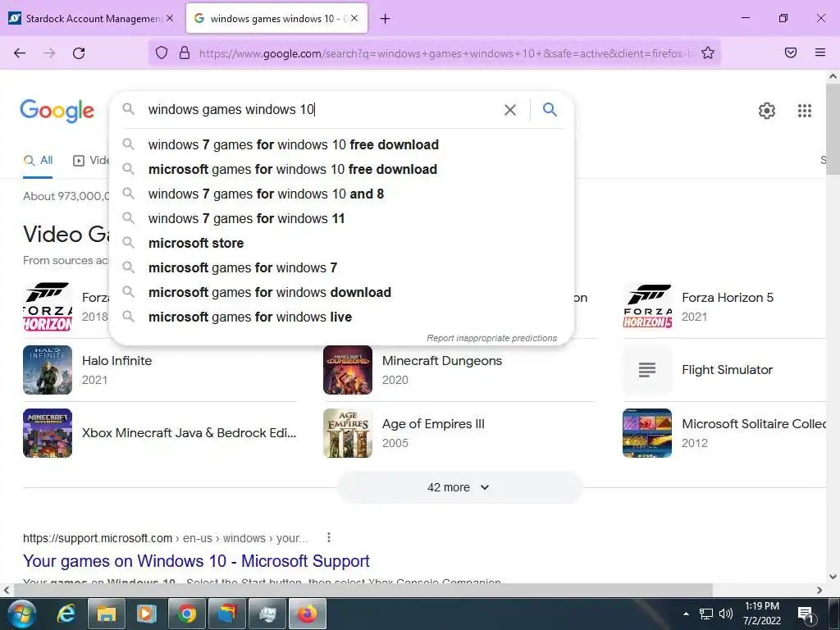840x630 pixels.
Task: Click the taskbar clock showing 1:19 PM
Action: (762, 614)
